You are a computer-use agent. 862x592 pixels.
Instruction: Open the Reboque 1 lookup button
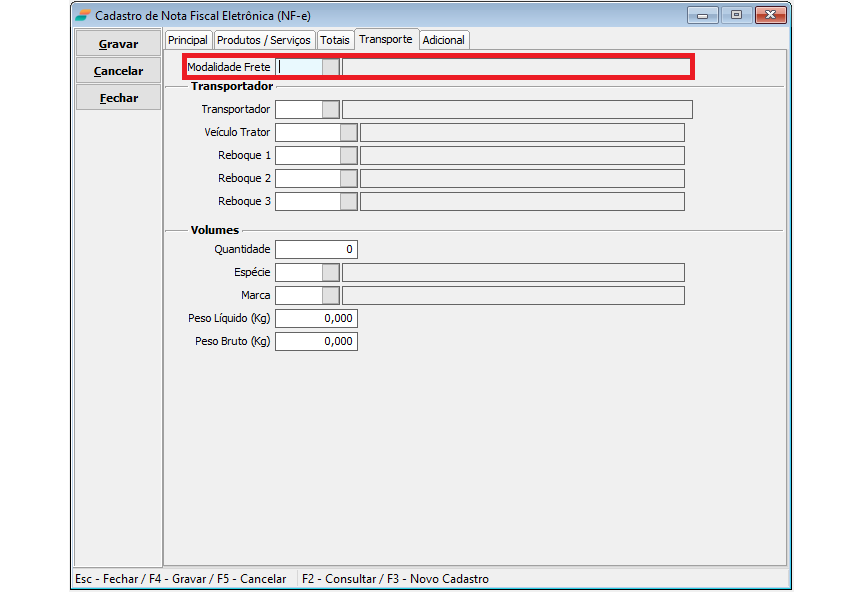(x=349, y=155)
